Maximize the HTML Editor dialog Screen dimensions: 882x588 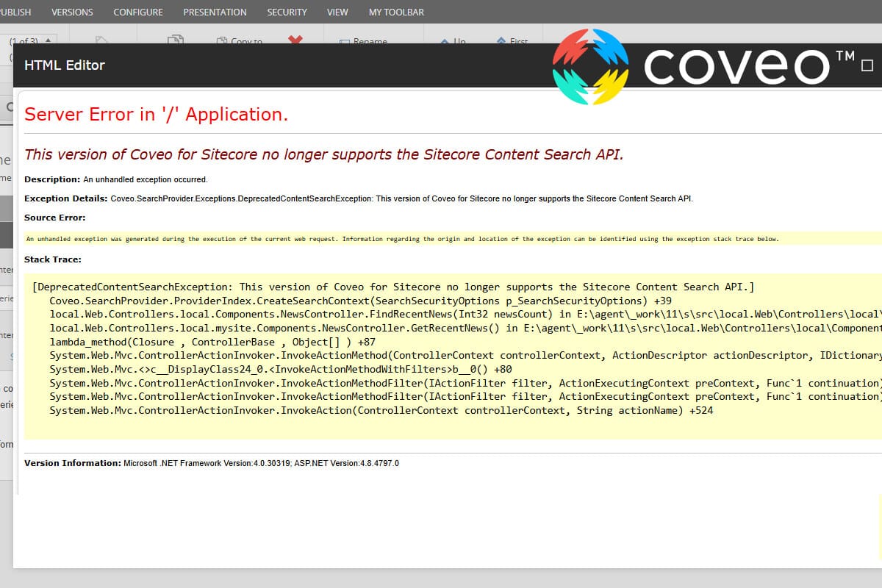[867, 65]
